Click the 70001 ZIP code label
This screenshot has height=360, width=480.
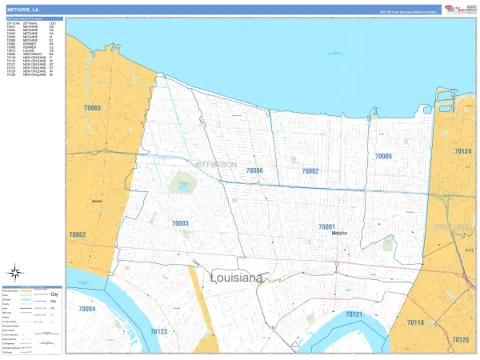pyautogui.click(x=326, y=227)
